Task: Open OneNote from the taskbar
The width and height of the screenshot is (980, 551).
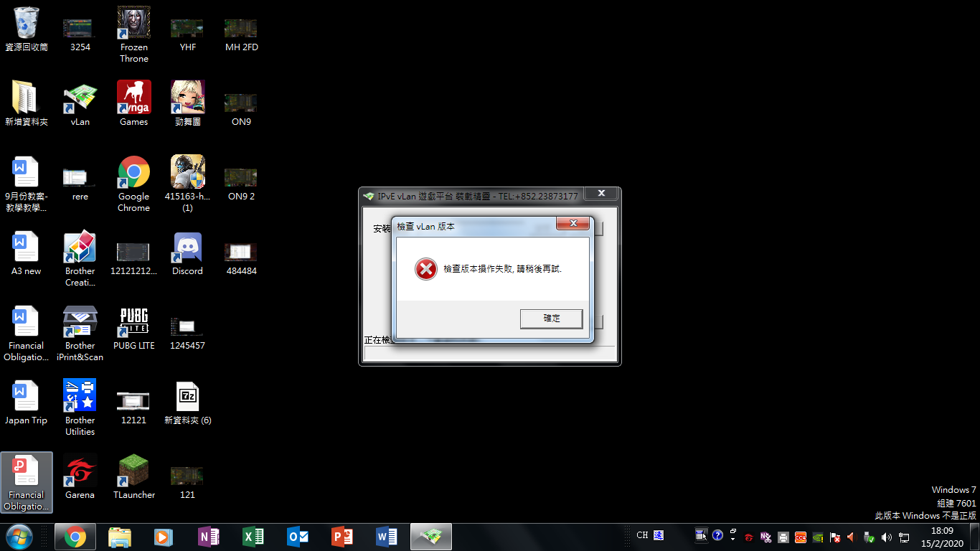Action: click(209, 537)
